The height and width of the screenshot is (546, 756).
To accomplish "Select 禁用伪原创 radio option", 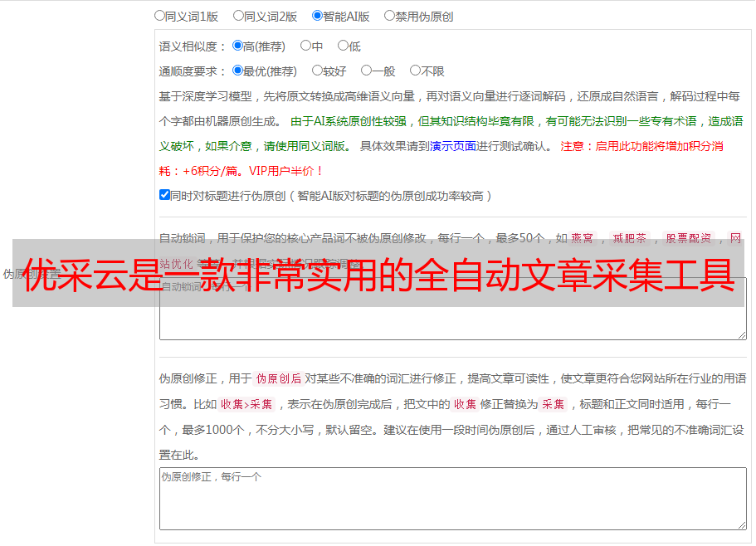I will (x=389, y=16).
